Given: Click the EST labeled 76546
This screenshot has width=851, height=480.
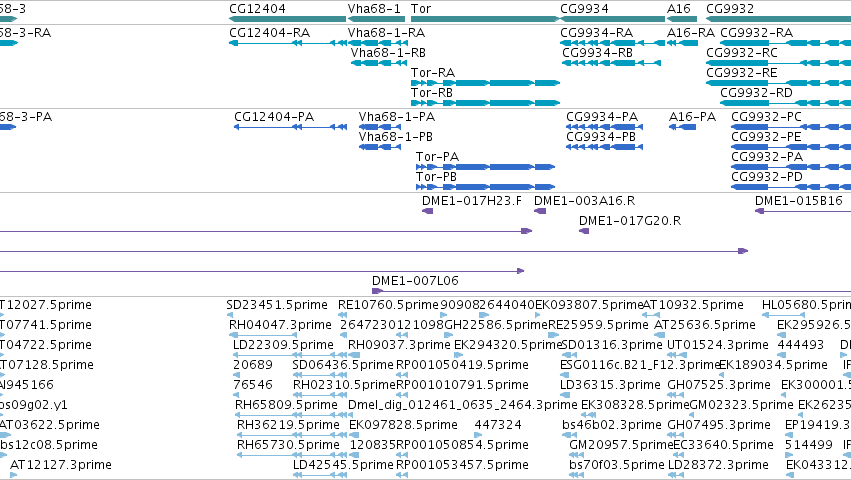Looking at the screenshot, I should click(253, 385).
